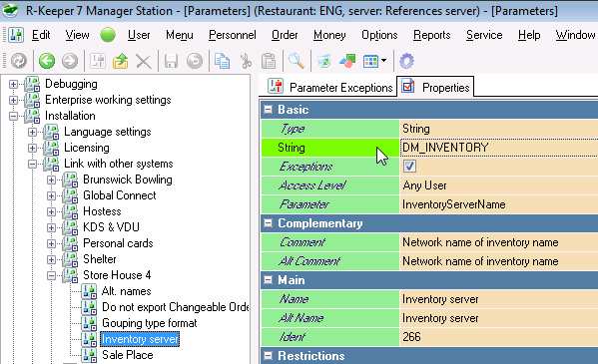Click the copy toolbar icon
Screen dimensions: 598x364
(x=222, y=61)
